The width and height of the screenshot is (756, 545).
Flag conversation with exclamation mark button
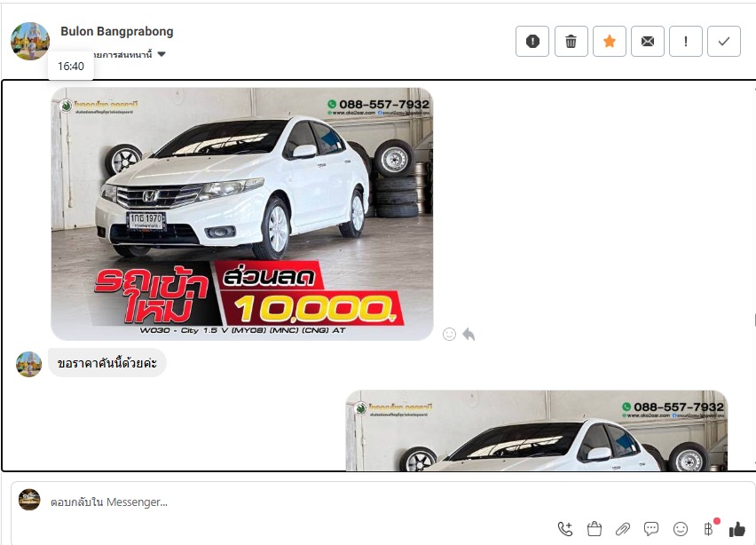coord(686,41)
